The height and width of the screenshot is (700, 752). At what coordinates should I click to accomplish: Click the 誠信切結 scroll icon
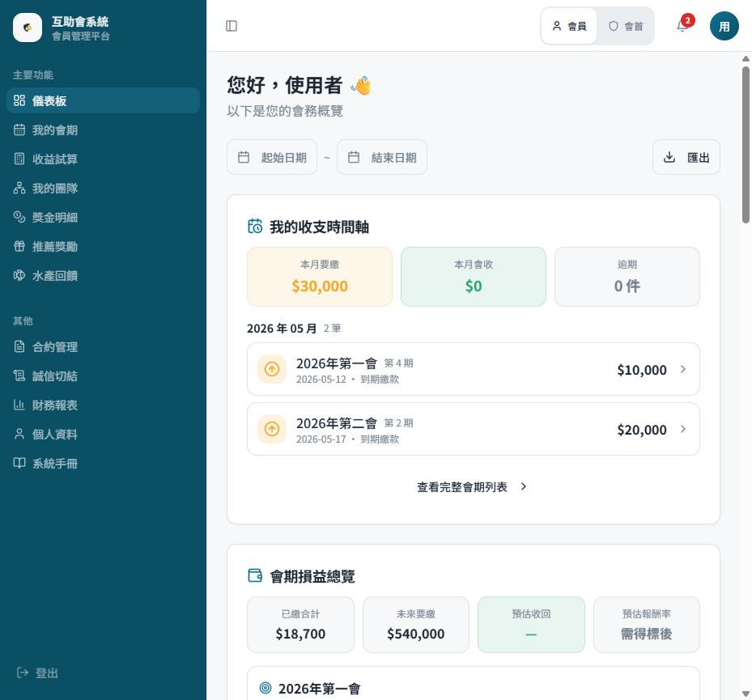coord(19,375)
